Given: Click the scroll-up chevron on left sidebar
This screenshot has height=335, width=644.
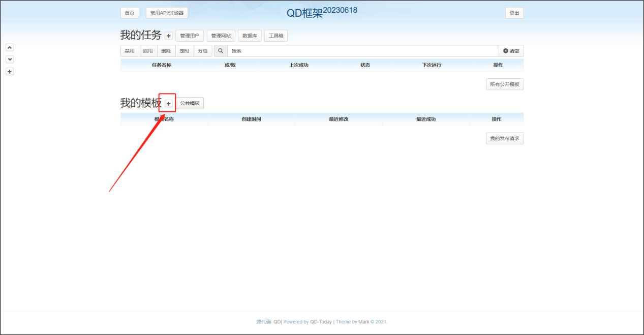Looking at the screenshot, I should [x=10, y=47].
